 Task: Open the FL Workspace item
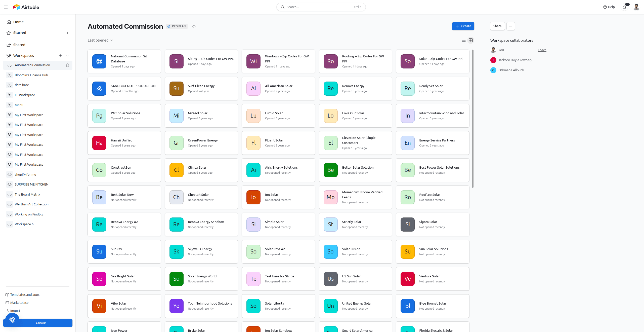click(38, 95)
